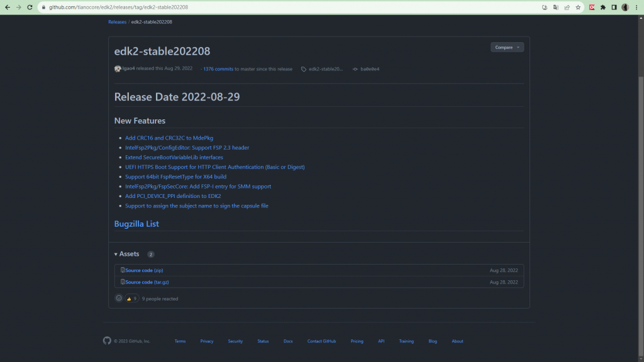Open UEFI HTTPS Boot Support link

(215, 167)
